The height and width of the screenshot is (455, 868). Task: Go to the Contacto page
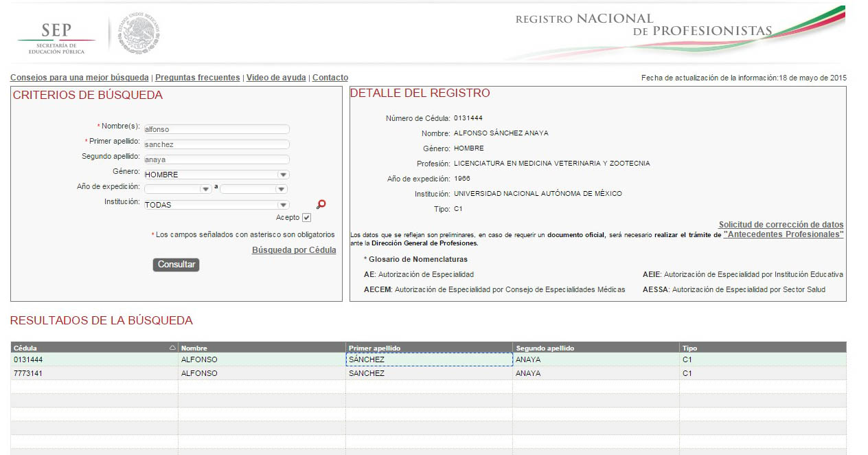click(330, 78)
